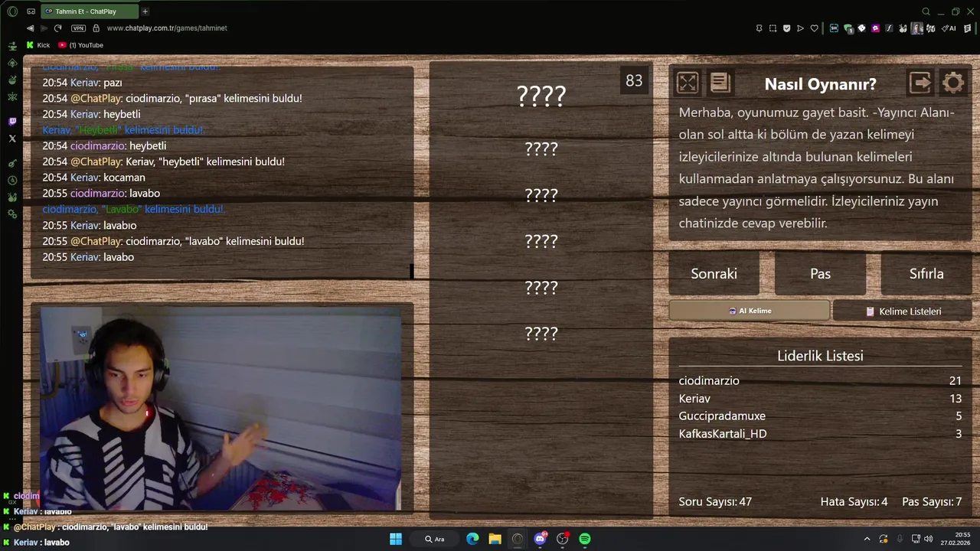Click the Opera GX logo menu button
This screenshot has width=980, height=551.
tap(12, 11)
